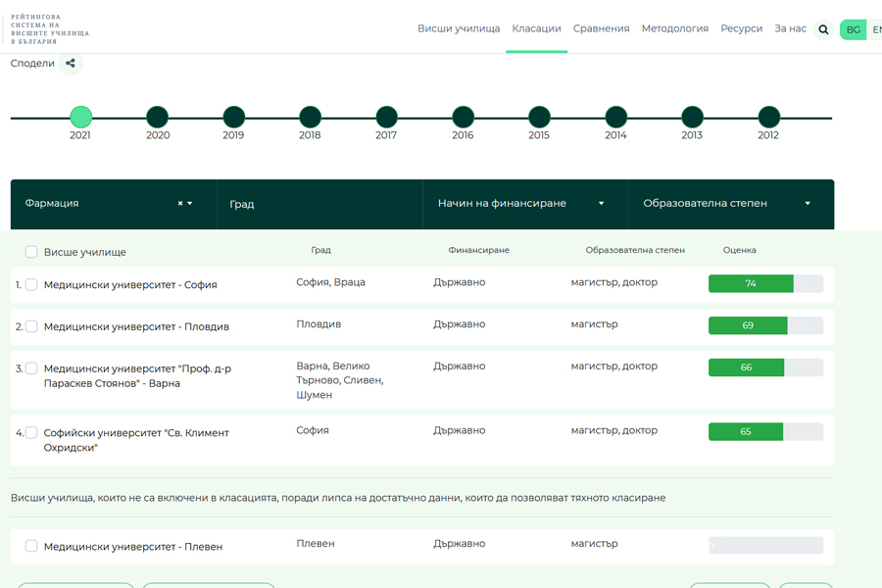The width and height of the screenshot is (882, 588).
Task: Click the score bar showing 65
Action: pyautogui.click(x=765, y=431)
